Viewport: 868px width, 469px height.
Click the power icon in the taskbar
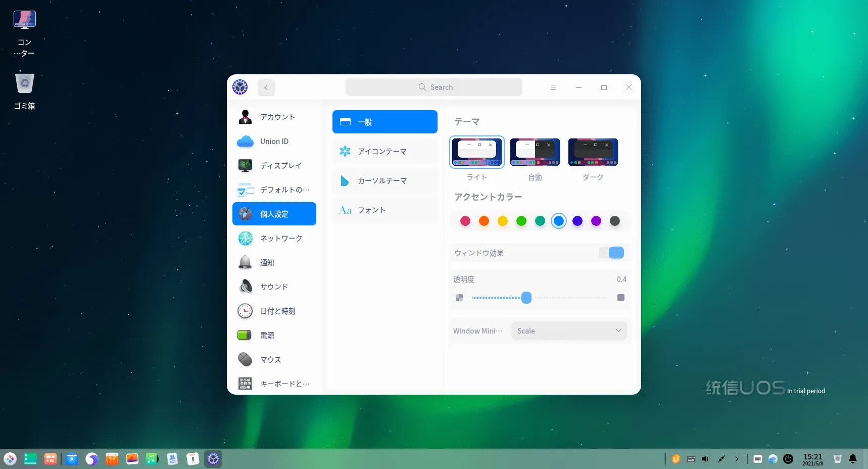(788, 459)
